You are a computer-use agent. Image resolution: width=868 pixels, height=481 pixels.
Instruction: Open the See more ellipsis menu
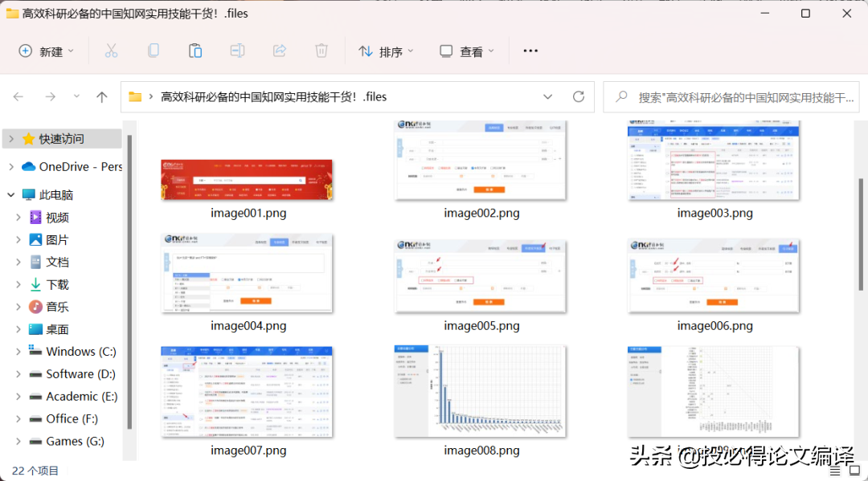click(530, 51)
